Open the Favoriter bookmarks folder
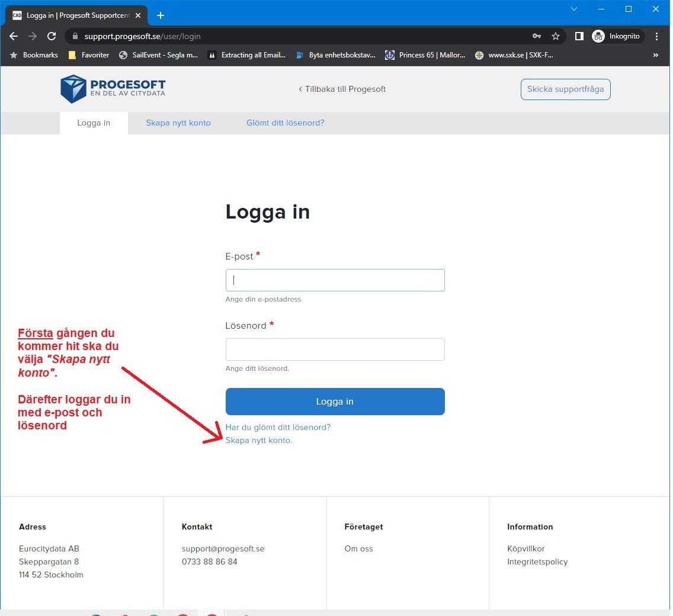This screenshot has width=673, height=616. pyautogui.click(x=89, y=55)
